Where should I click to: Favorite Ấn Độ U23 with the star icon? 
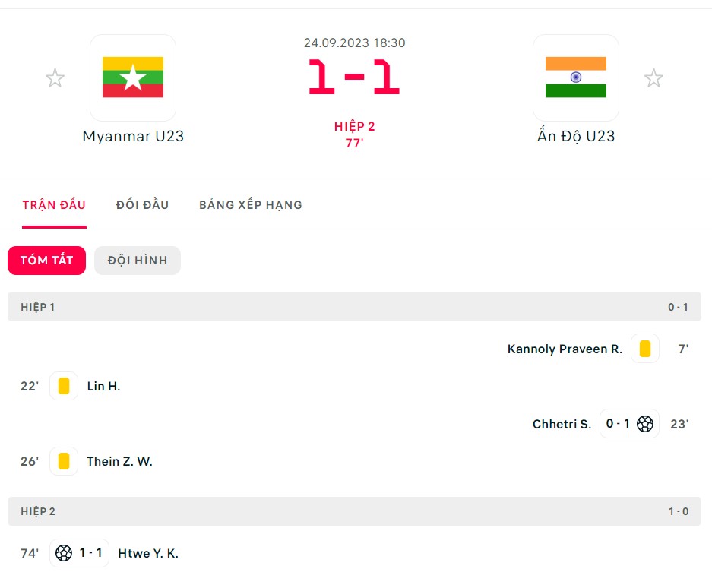click(653, 78)
